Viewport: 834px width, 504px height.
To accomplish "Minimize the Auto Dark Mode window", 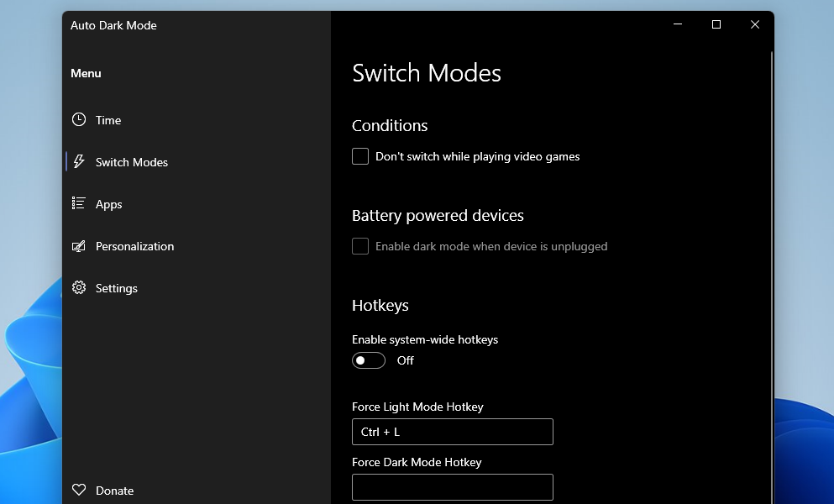I will [677, 24].
